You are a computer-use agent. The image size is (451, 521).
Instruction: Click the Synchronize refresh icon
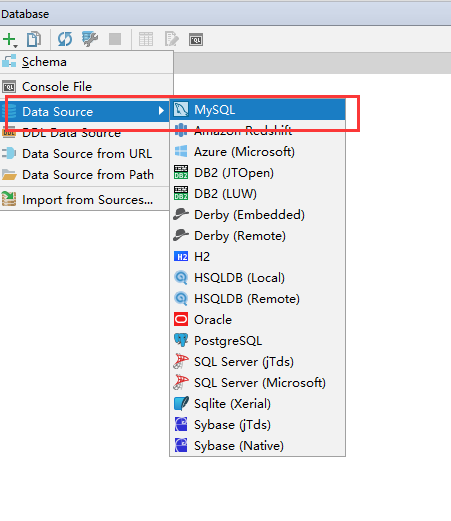click(x=65, y=39)
